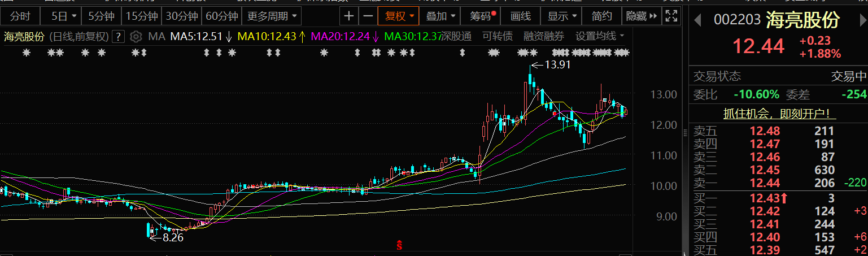Screen dimensions: 868x256
Task: Switch to the 分时 intraday tab
Action: [20, 16]
